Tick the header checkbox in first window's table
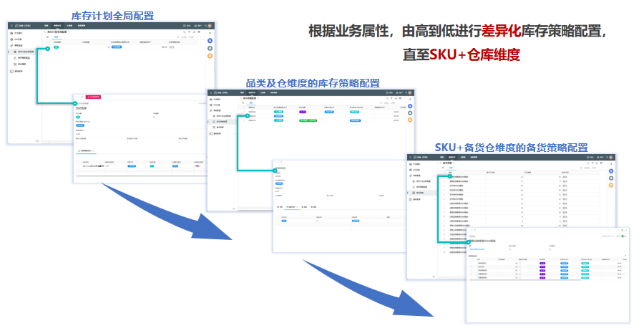 point(47,42)
